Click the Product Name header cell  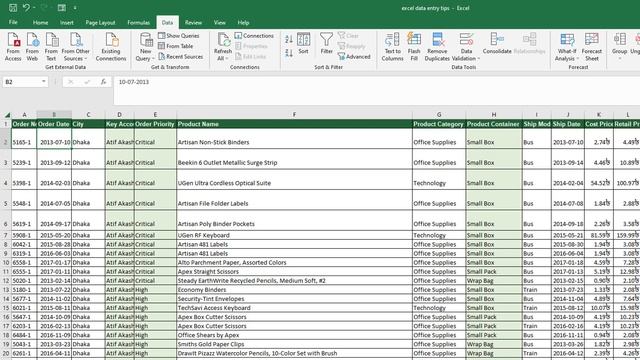[x=294, y=124]
